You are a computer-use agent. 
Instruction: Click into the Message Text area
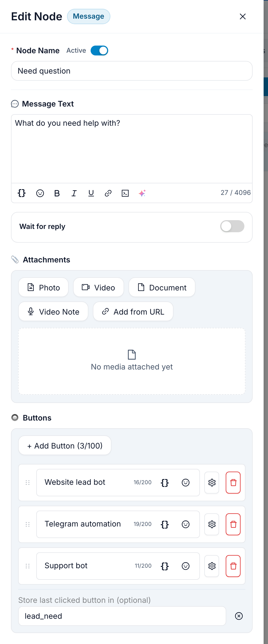click(132, 149)
